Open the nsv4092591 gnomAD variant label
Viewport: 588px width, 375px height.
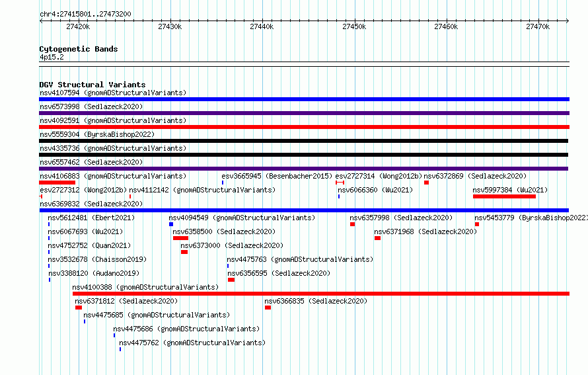pyautogui.click(x=113, y=120)
